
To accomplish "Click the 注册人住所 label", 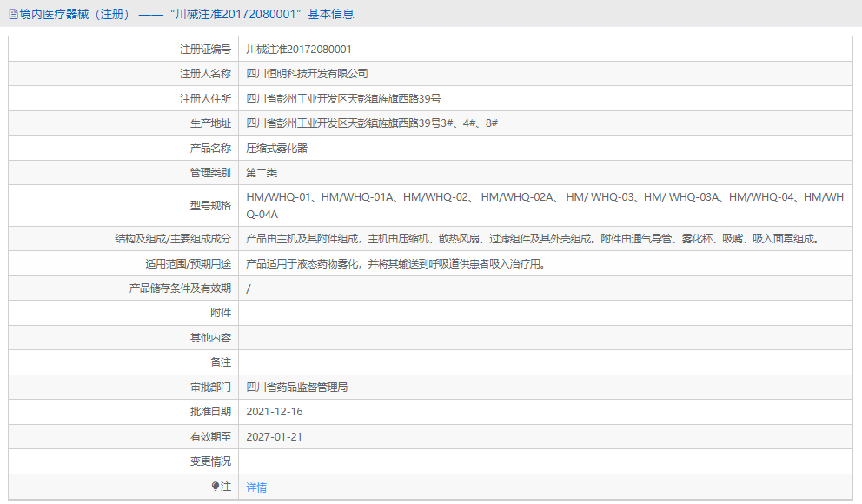I will click(x=206, y=99).
